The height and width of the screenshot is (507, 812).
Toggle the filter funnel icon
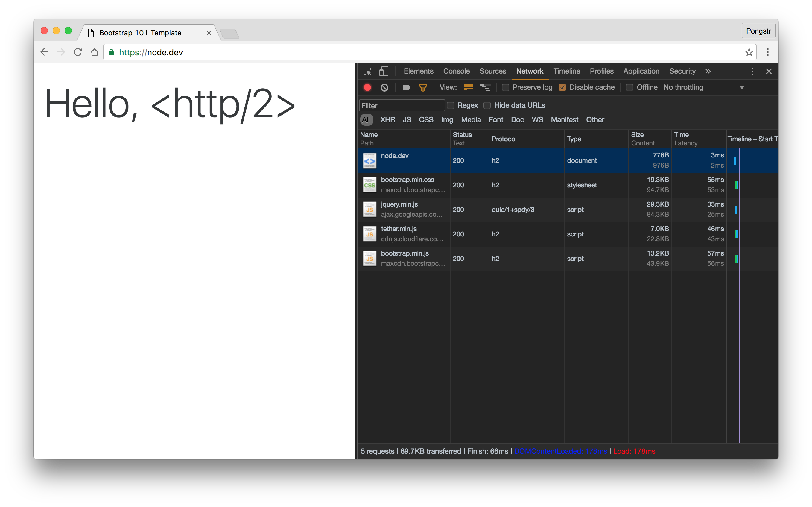coord(423,88)
